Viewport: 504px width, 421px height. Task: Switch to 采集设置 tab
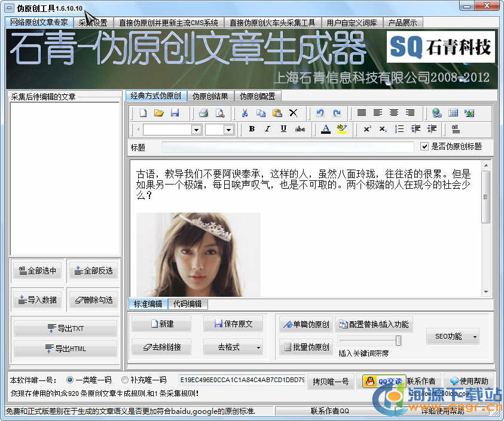[x=93, y=23]
